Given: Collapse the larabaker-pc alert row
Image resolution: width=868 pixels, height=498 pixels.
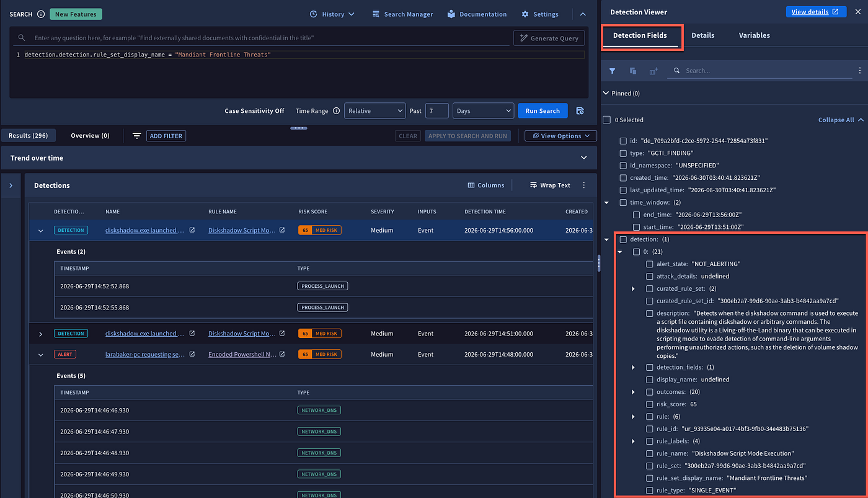Looking at the screenshot, I should [x=41, y=355].
